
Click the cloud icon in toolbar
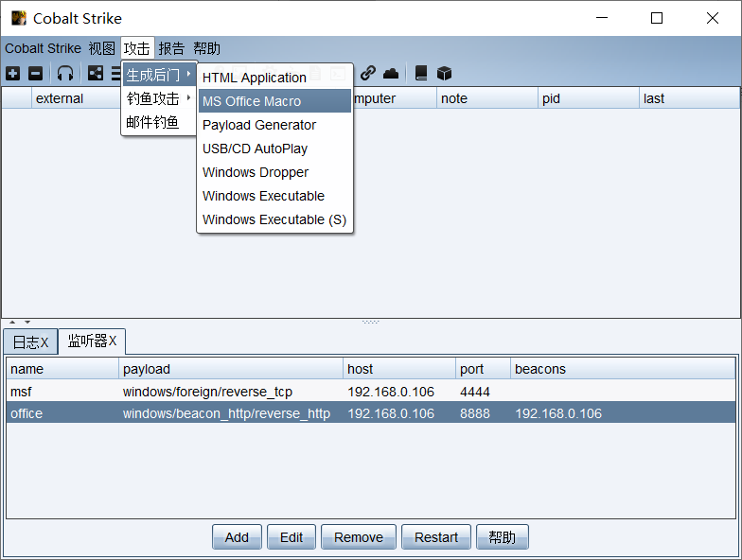click(391, 74)
